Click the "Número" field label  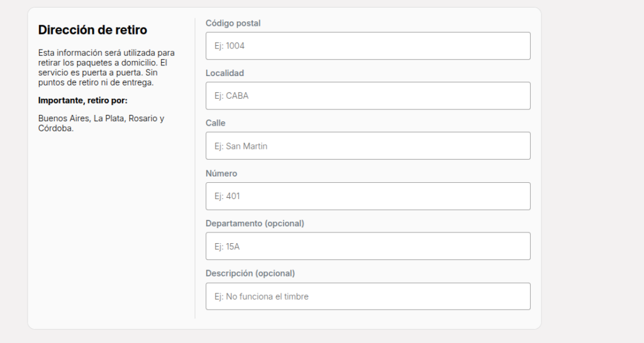click(x=221, y=173)
